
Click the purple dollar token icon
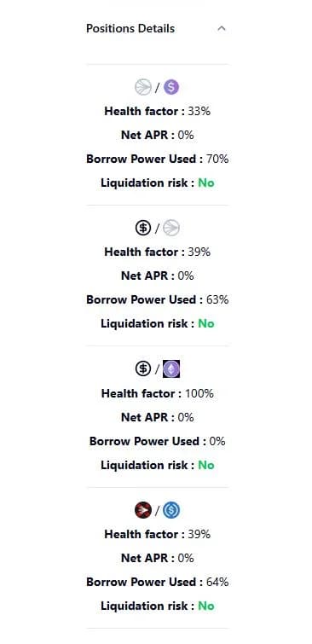click(171, 87)
